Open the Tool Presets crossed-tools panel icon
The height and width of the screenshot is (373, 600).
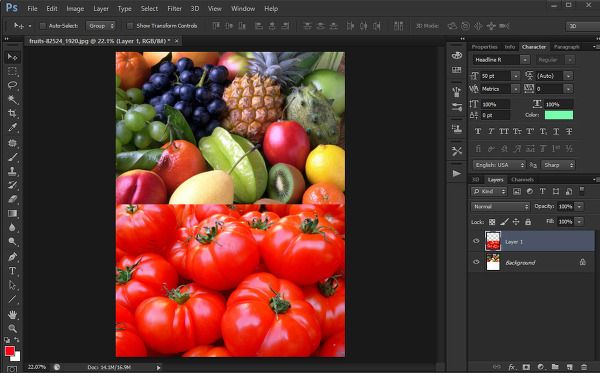pos(457,151)
